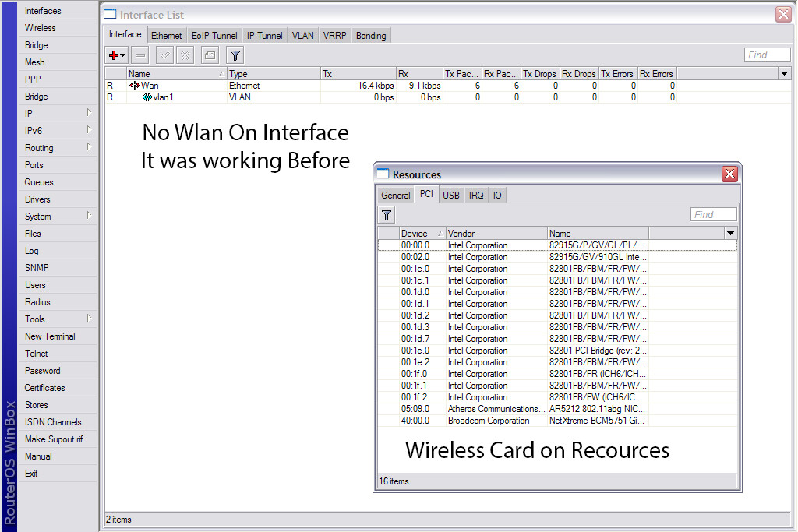The width and height of the screenshot is (798, 532).
Task: Switch to the VLAN tab
Action: coord(303,36)
